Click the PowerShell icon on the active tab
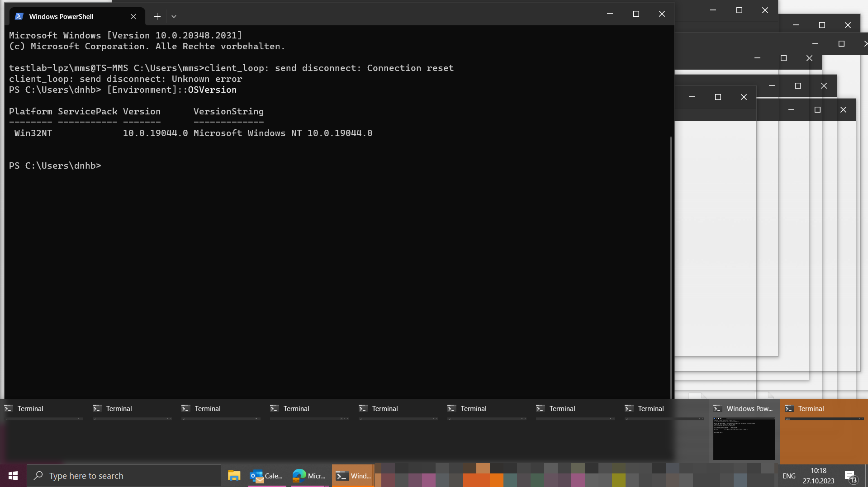 coord(19,16)
